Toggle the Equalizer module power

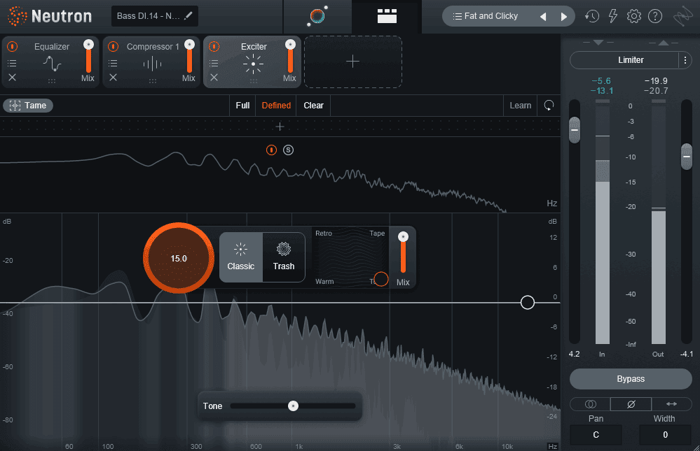point(12,46)
